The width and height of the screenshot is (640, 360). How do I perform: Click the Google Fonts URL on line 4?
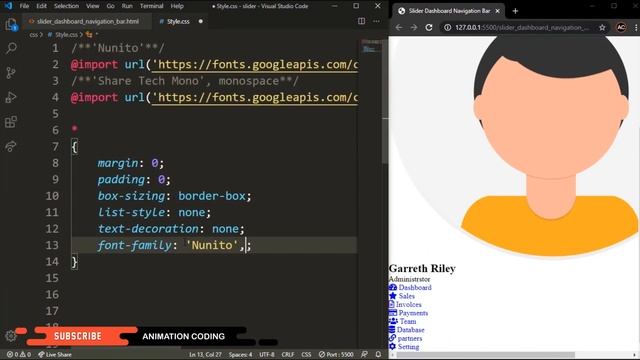255,98
